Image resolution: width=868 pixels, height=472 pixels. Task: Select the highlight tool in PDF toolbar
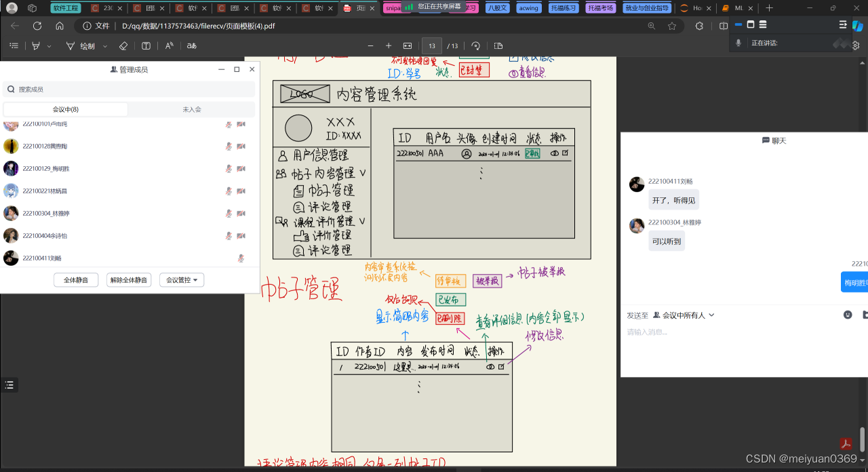coord(37,45)
